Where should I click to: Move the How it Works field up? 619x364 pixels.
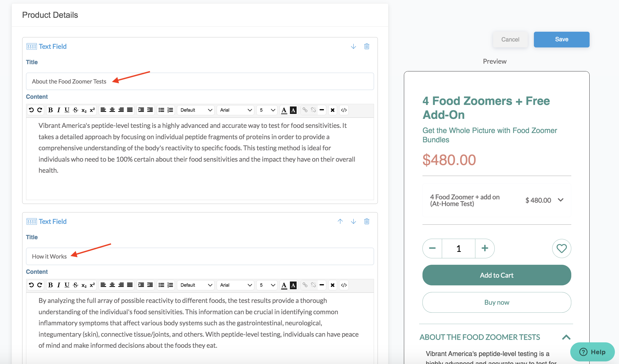[340, 221]
